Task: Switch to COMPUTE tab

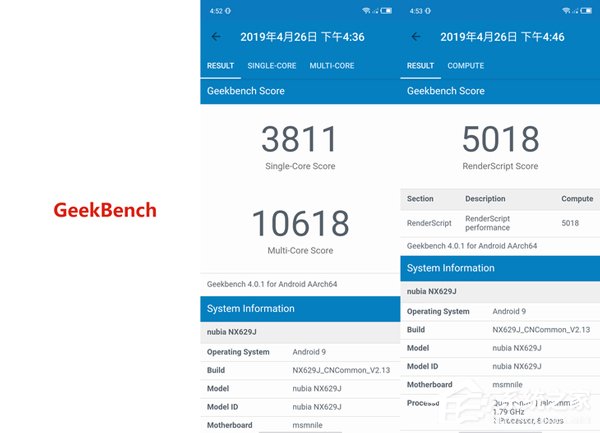Action: point(466,66)
